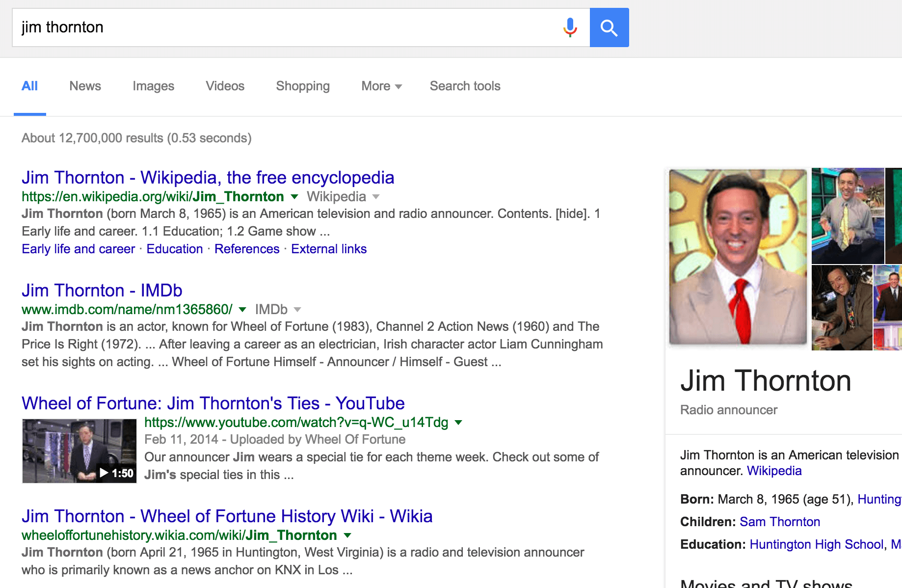Open Early life and career sitelink
Viewport: 902px width, 588px height.
[x=78, y=249]
